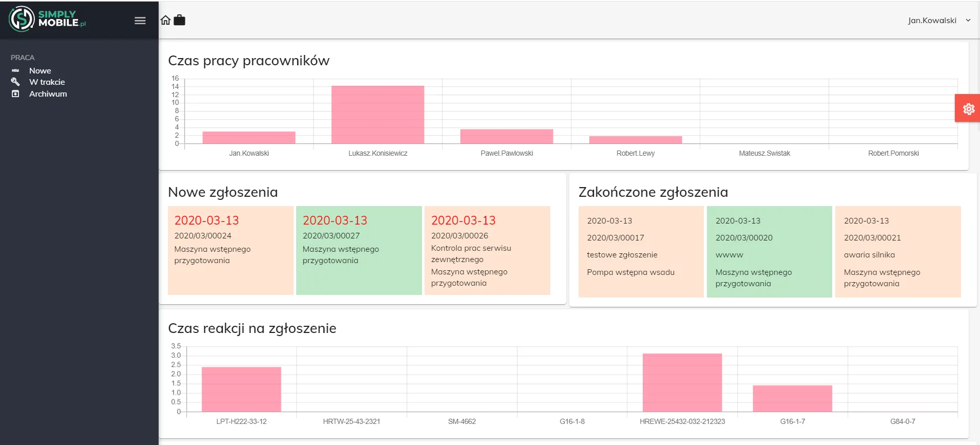Click the Mateusz.Swistak axis label
Viewport: 980px width, 445px height.
(764, 153)
